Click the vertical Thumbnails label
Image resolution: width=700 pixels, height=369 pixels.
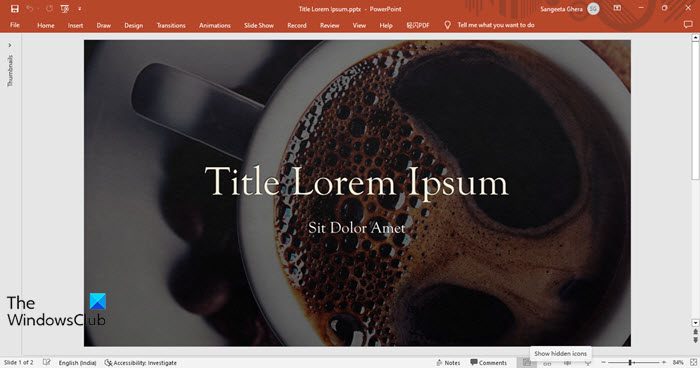click(10, 70)
